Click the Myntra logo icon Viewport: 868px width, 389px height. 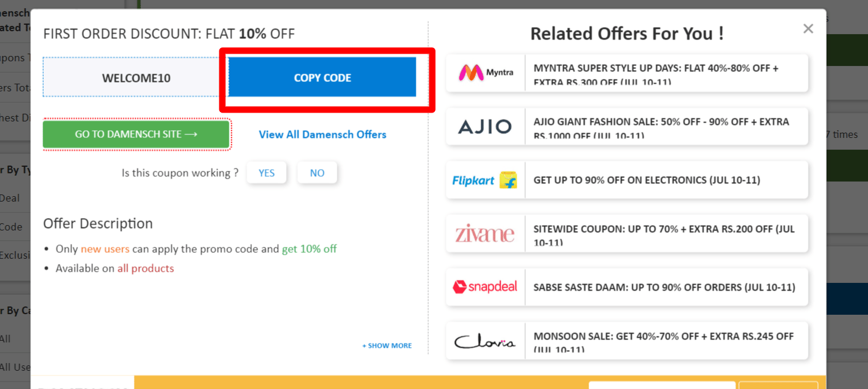click(485, 72)
